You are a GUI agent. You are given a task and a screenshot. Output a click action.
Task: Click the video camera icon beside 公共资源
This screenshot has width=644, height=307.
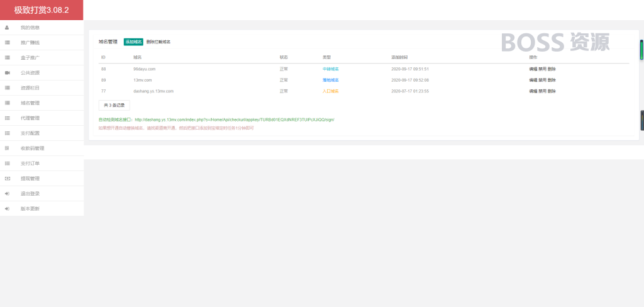click(7, 73)
